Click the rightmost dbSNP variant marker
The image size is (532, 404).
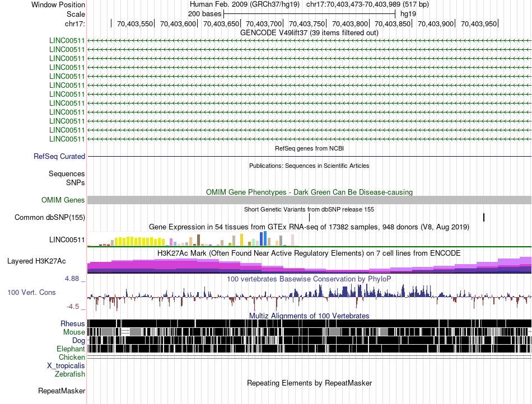[x=484, y=217]
